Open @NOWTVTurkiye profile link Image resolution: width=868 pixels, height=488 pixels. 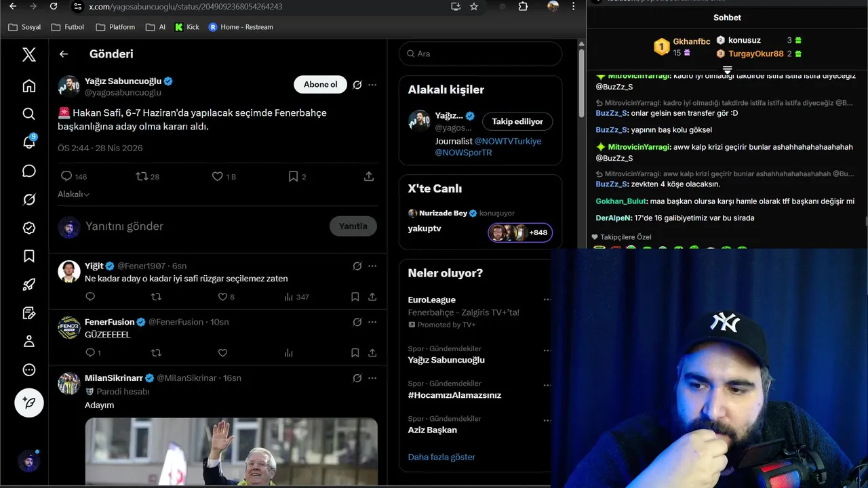[x=508, y=141]
